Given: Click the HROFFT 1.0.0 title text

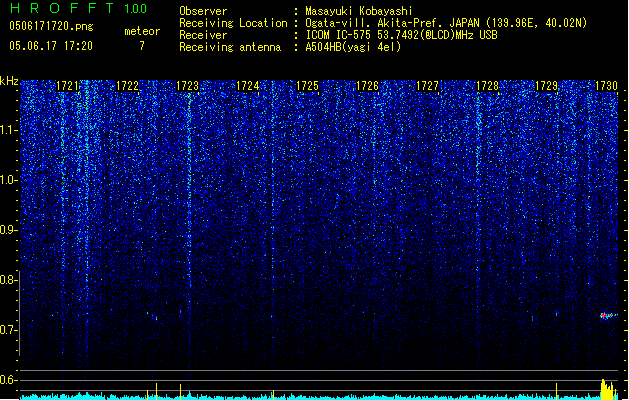Looking at the screenshot, I should pyautogui.click(x=78, y=8).
